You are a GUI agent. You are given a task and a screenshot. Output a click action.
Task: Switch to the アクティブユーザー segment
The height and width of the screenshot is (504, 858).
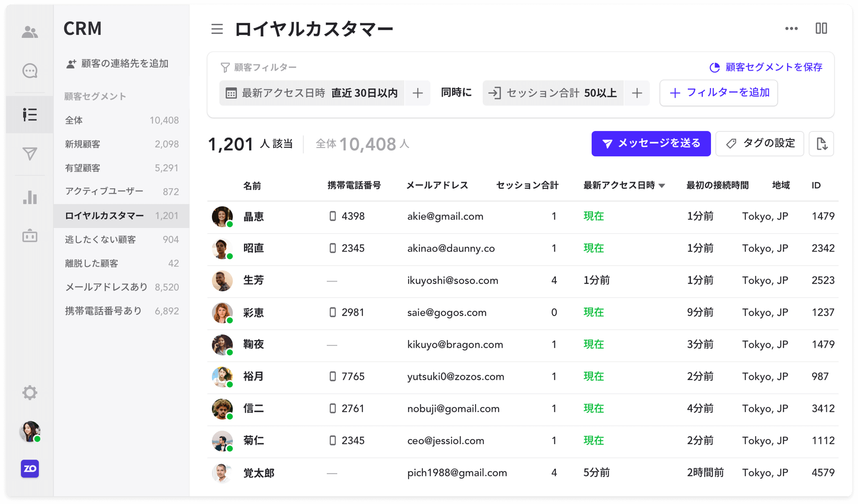(104, 191)
